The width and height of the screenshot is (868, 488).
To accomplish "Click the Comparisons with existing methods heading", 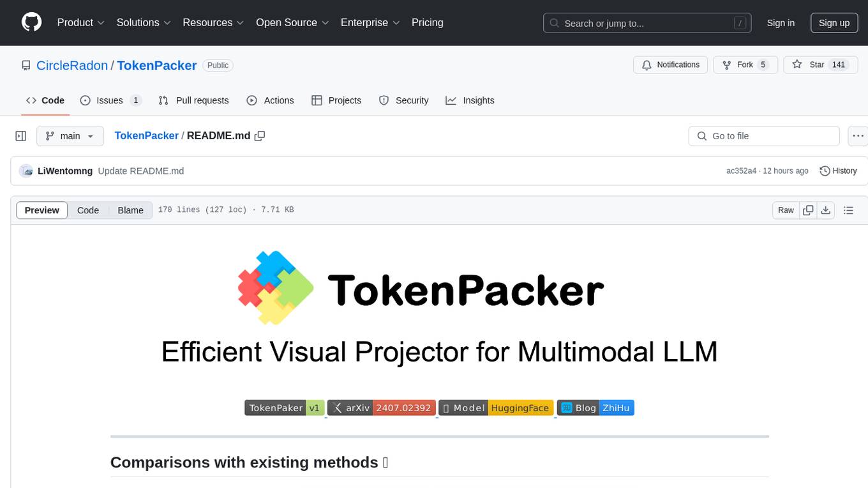I will [x=249, y=462].
